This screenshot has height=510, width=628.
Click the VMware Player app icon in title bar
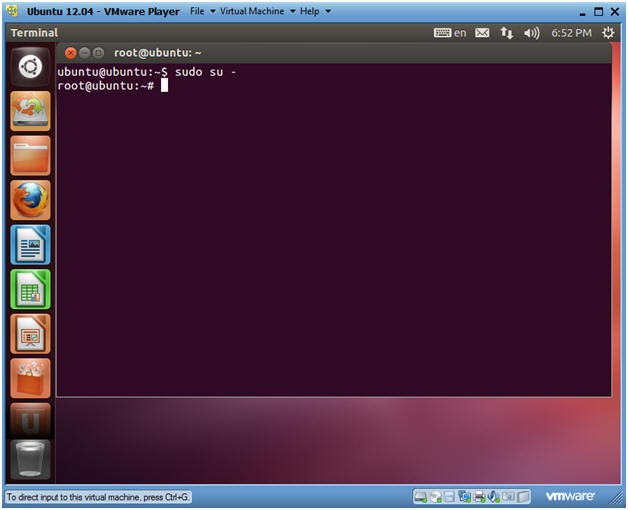(12, 11)
